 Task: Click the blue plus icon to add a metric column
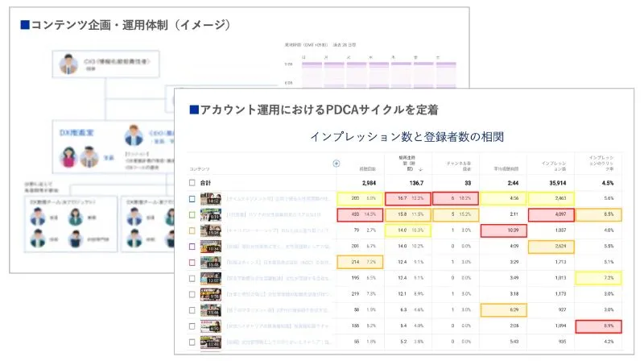336,164
